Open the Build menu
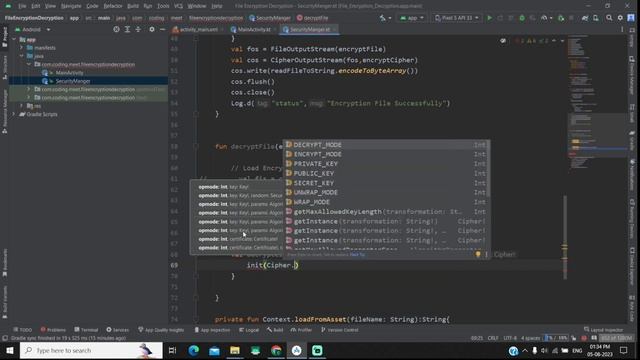Viewport: 640px width, 360px height. pos(133,6)
